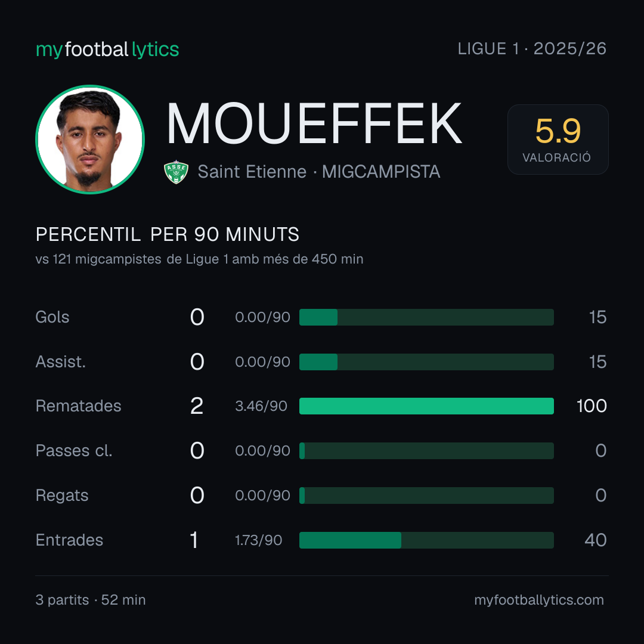Click the Gols percentile bar
This screenshot has width=644, height=644.
point(426,317)
